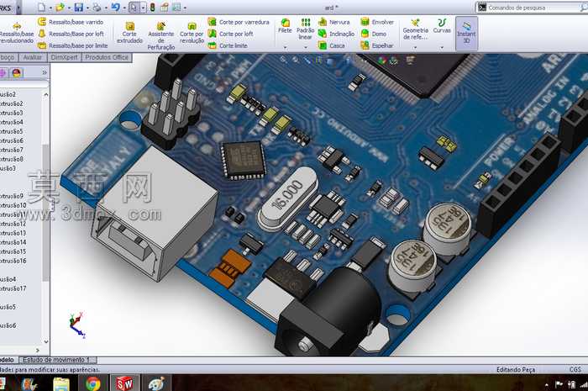Open the dropdown beside the Undo icon
The image size is (588, 391).
point(124,8)
